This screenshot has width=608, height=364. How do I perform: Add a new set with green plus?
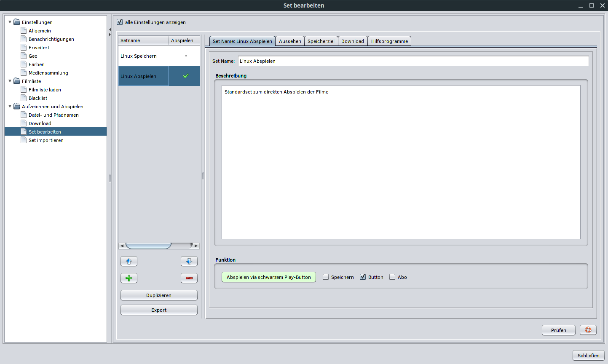pos(129,278)
